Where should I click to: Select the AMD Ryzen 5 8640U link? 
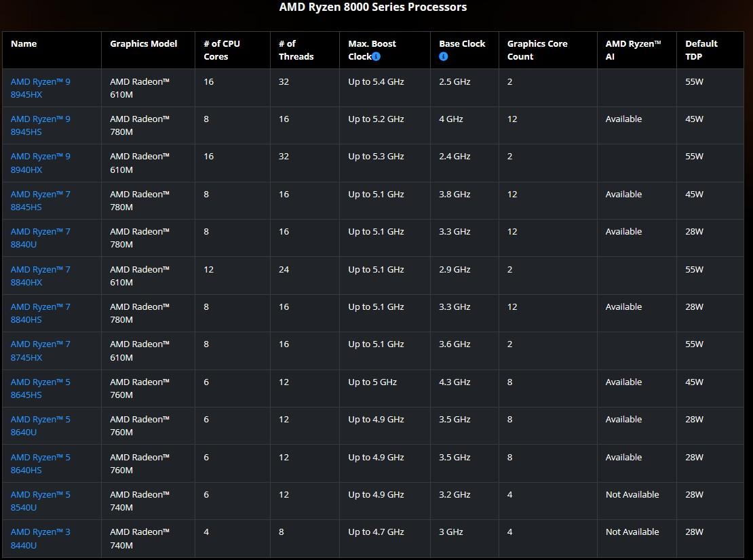(40, 426)
